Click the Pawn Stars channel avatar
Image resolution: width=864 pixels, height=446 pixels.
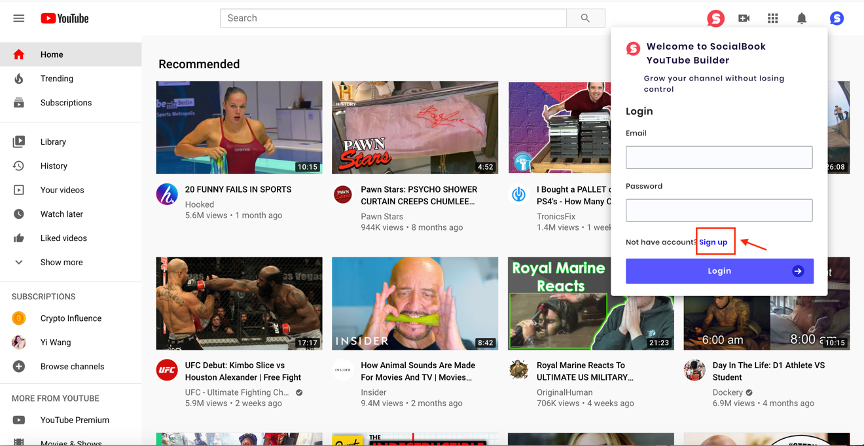pyautogui.click(x=343, y=195)
